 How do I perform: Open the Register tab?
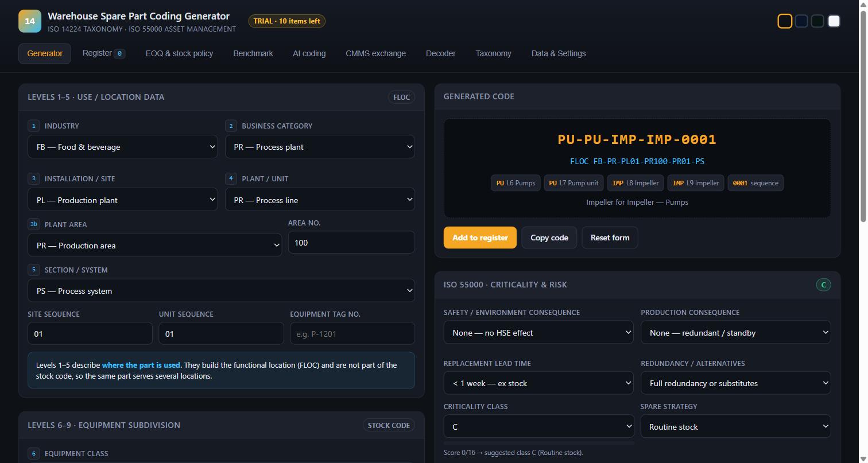104,53
